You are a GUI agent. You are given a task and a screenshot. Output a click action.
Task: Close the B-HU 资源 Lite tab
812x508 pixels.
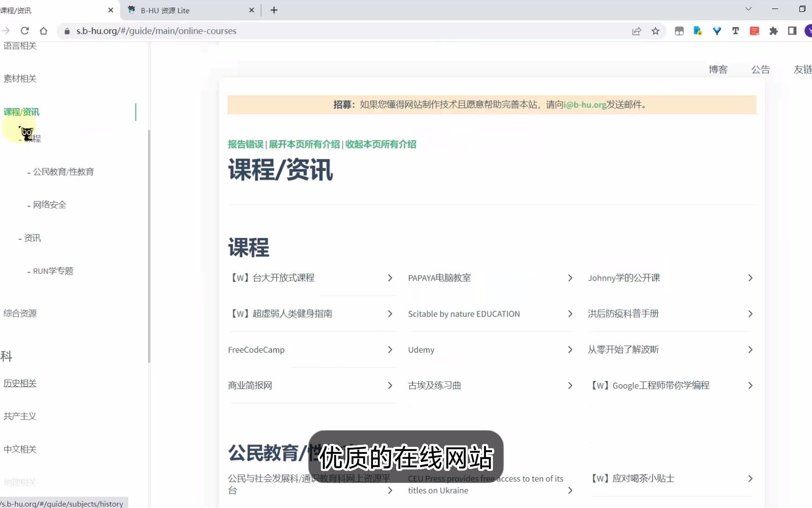click(251, 10)
